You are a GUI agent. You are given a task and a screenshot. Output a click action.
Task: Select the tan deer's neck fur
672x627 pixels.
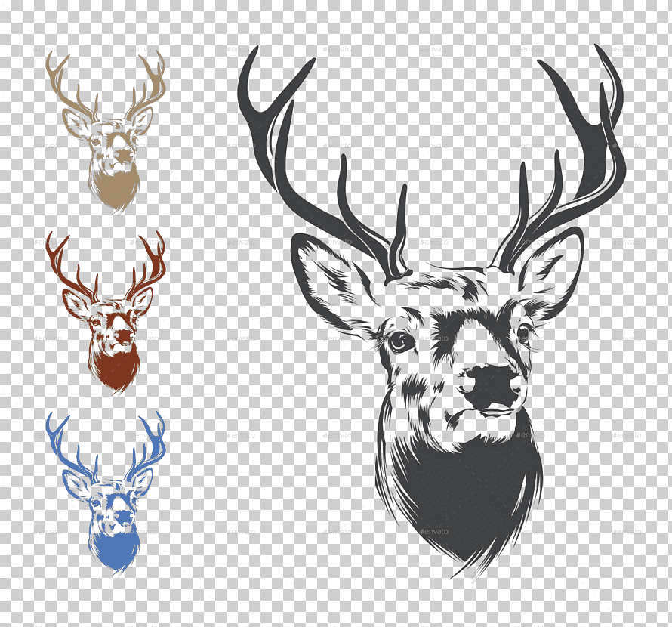click(x=115, y=187)
